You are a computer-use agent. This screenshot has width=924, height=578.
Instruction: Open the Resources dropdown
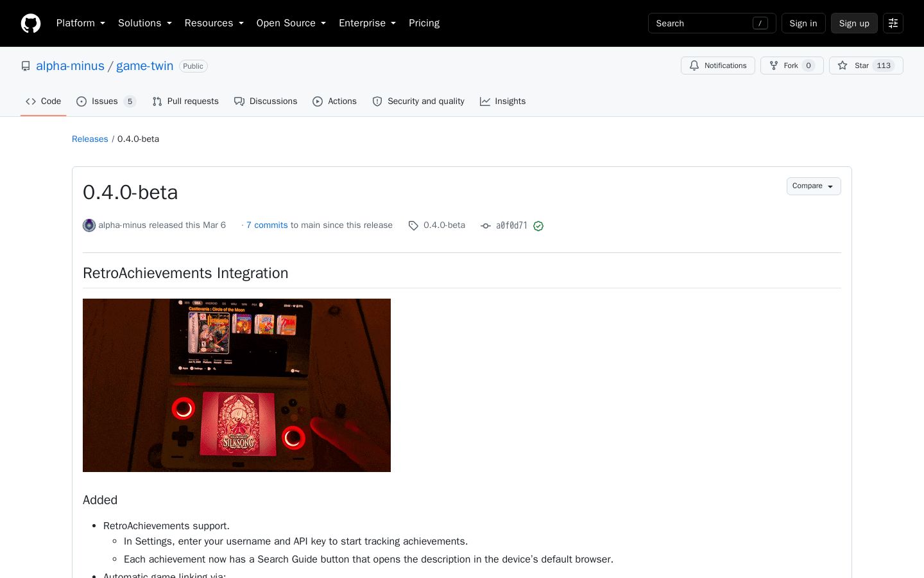point(214,23)
